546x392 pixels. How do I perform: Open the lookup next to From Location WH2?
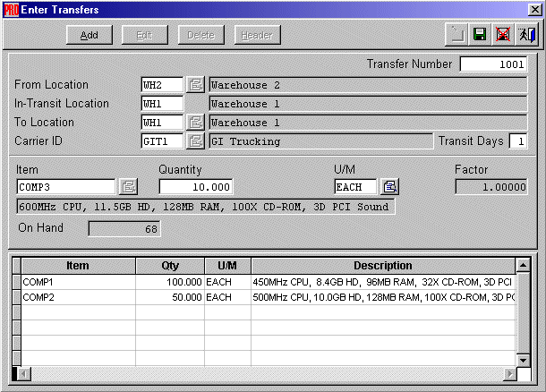195,85
